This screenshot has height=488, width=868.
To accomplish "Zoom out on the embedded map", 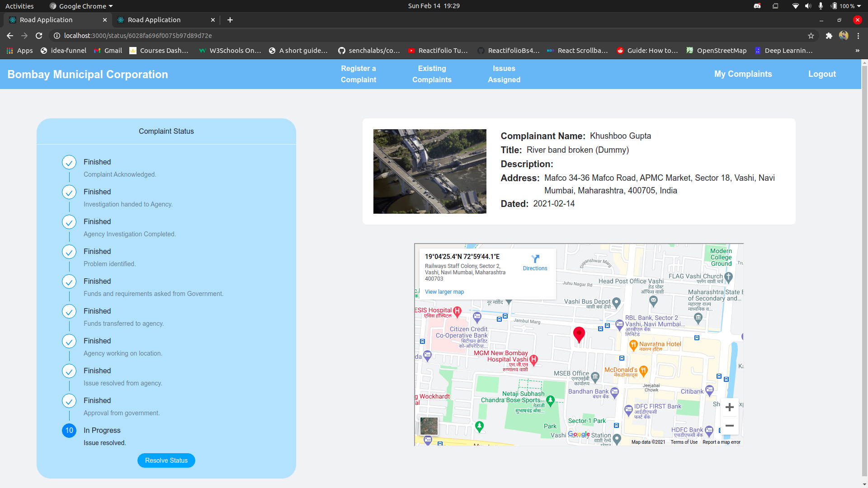I will pos(729,426).
